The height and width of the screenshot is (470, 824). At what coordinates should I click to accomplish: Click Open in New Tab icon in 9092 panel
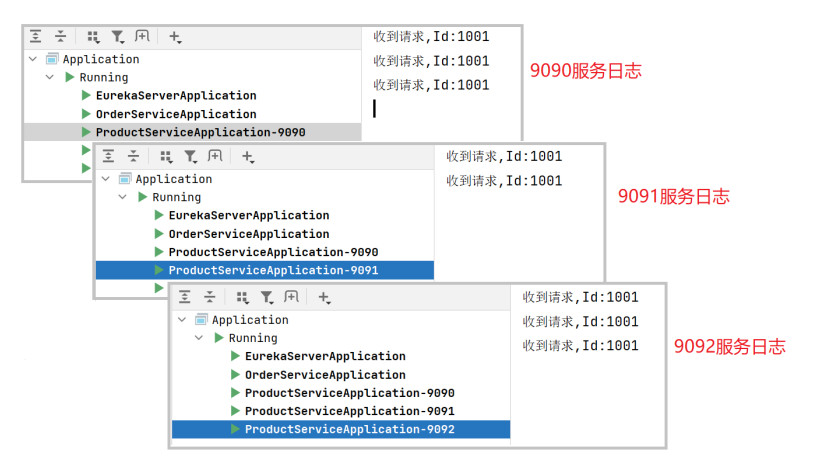[291, 297]
